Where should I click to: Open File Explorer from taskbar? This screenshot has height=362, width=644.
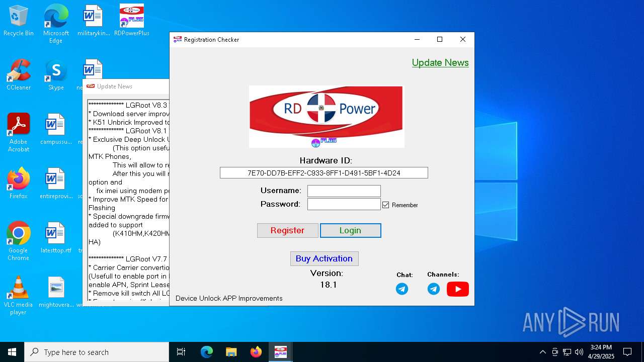[x=231, y=352]
